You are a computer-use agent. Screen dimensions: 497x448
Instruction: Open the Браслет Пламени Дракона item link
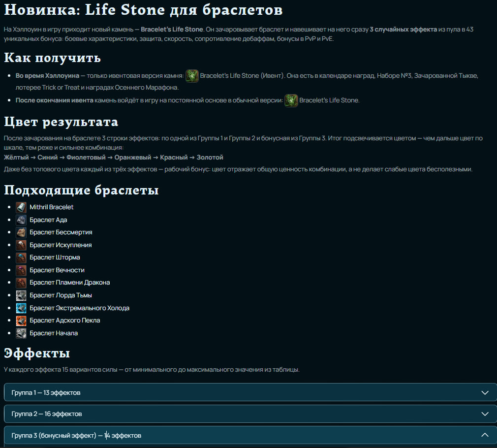70,282
